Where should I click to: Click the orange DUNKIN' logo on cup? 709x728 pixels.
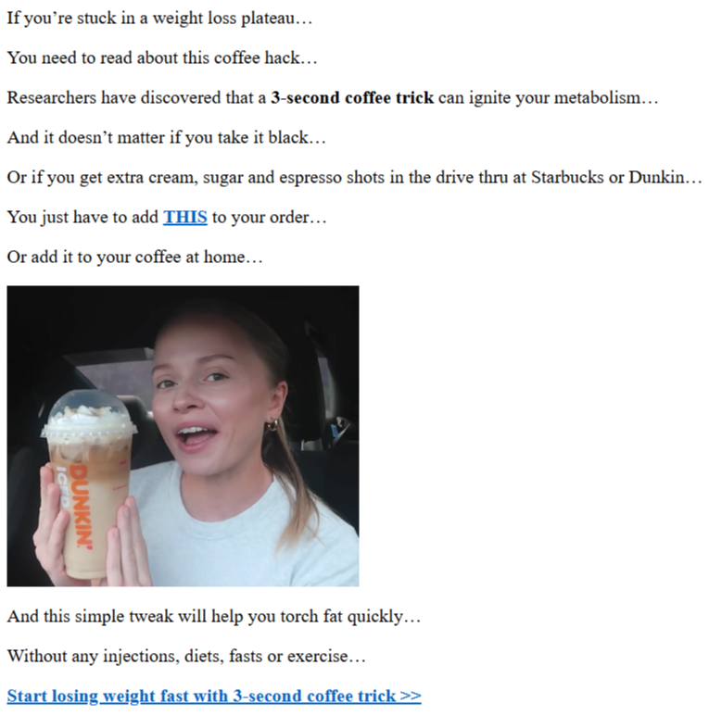80,507
